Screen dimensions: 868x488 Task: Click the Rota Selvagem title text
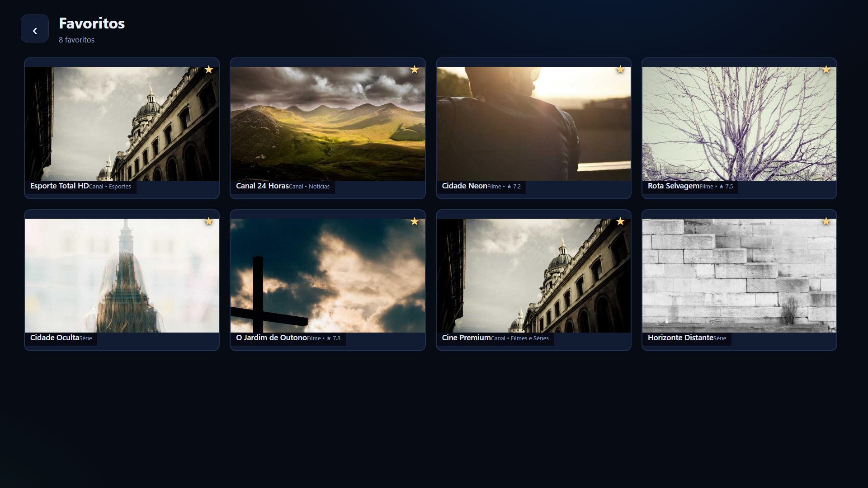(673, 186)
